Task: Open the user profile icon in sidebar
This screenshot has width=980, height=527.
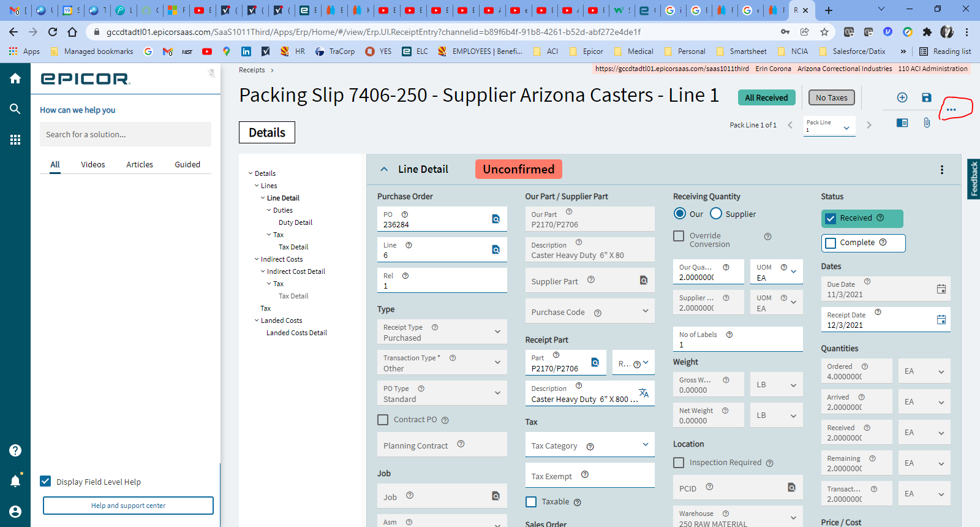Action: [15, 512]
